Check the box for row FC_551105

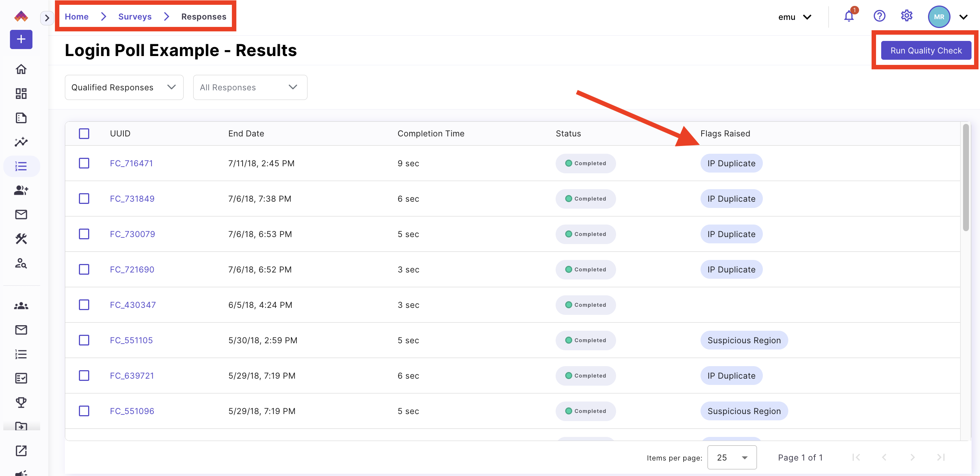point(84,340)
